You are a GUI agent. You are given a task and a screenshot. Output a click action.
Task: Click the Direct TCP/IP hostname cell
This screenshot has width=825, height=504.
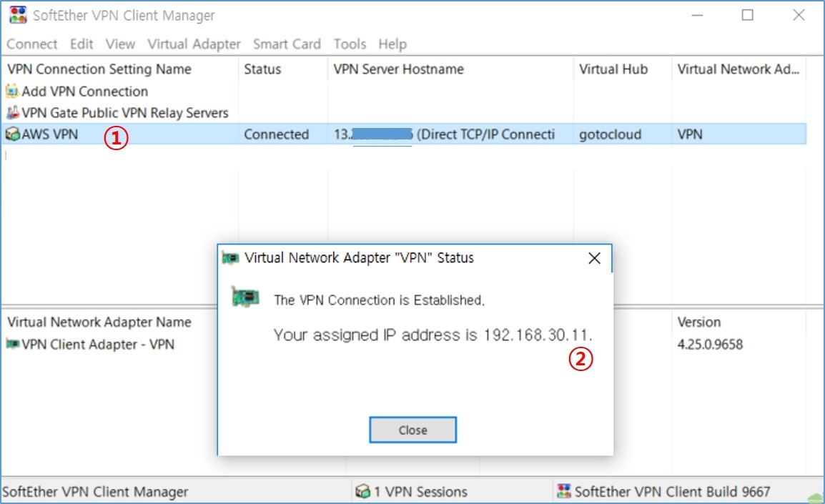[445, 134]
